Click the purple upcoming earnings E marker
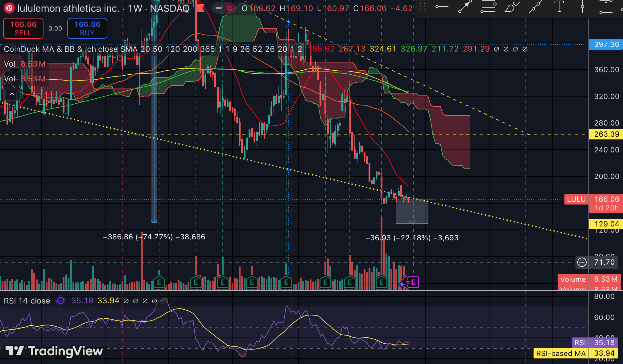Viewport: 623px width, 364px height. (x=413, y=282)
